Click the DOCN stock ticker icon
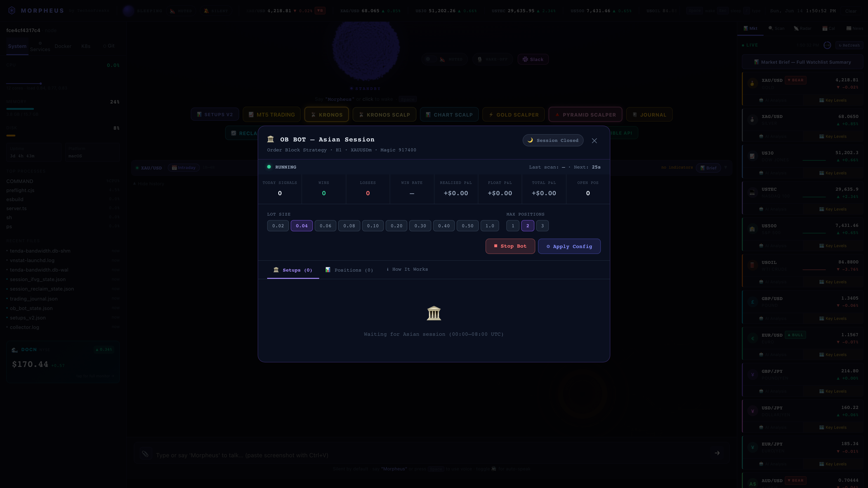This screenshot has height=488, width=868. click(x=14, y=350)
